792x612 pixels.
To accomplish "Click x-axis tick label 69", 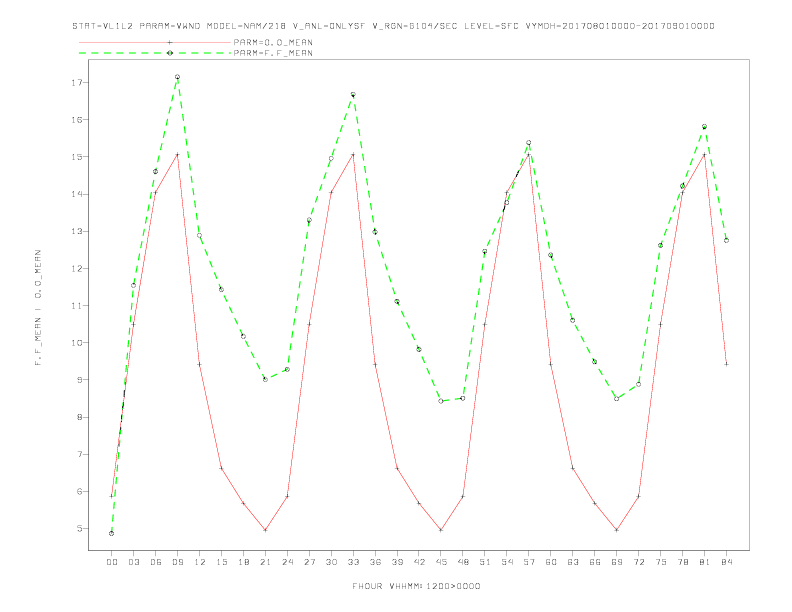I will tap(617, 562).
